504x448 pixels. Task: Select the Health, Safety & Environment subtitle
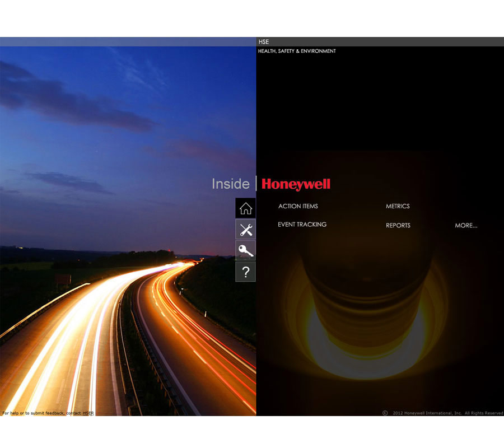click(297, 51)
